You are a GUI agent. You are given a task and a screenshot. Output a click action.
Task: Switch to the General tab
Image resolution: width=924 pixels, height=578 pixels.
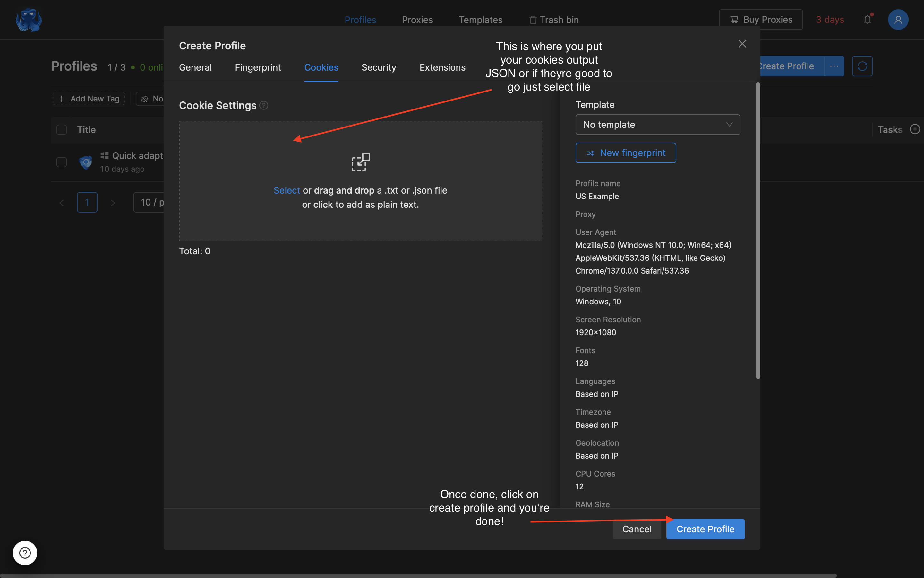click(195, 67)
